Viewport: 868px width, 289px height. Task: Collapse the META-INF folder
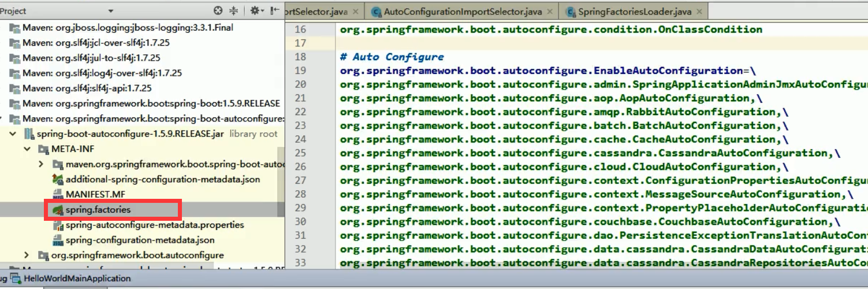[27, 149]
